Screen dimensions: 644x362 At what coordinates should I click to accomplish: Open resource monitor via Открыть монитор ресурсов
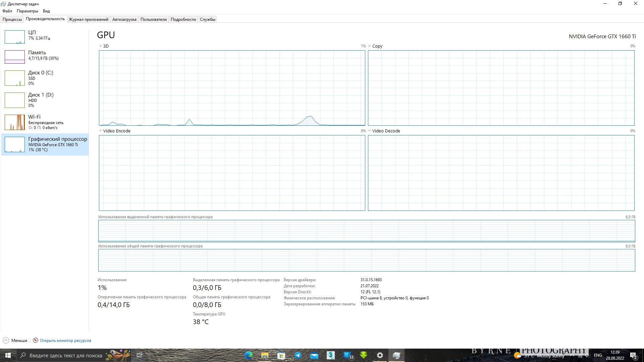tap(65, 341)
